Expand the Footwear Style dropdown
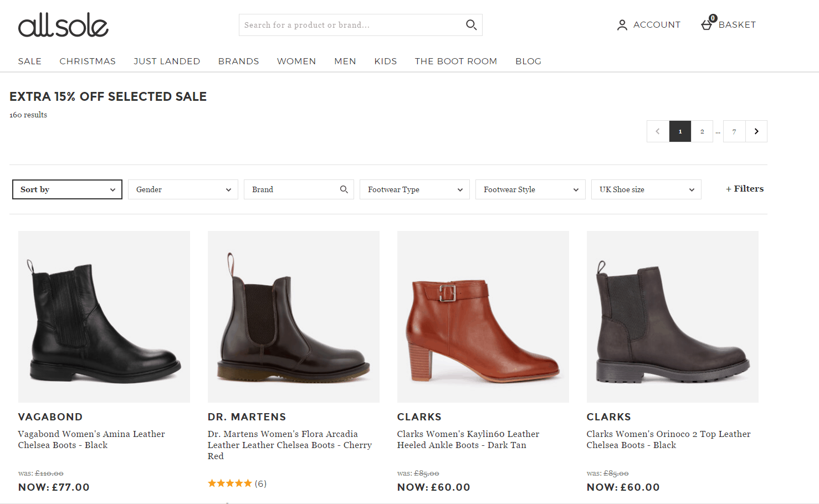 click(530, 189)
